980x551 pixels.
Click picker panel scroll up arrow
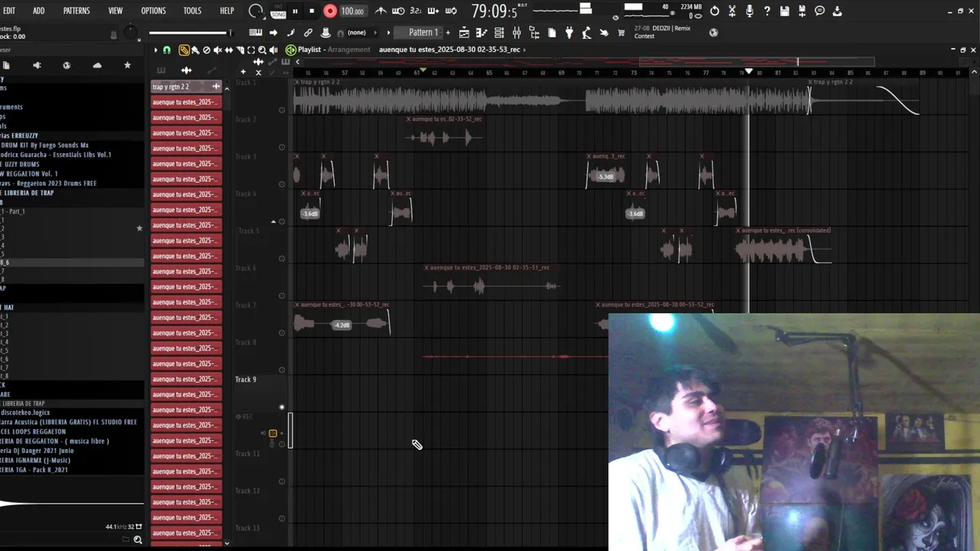click(227, 89)
